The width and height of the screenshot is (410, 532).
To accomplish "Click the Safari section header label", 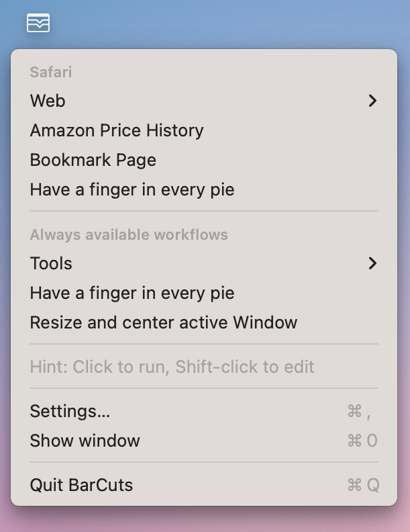I will [x=51, y=72].
